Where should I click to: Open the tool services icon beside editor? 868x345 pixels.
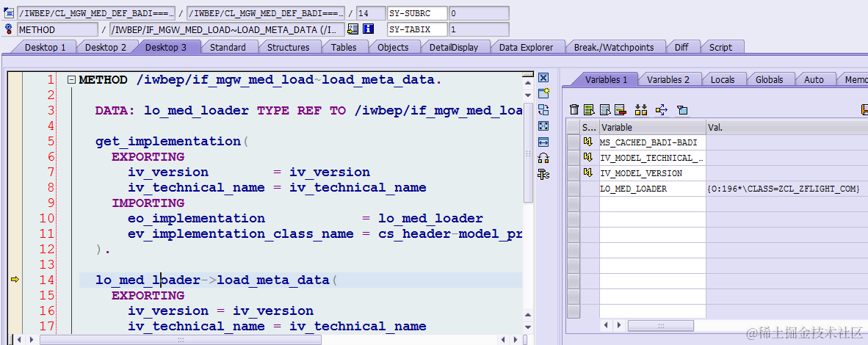(x=543, y=175)
